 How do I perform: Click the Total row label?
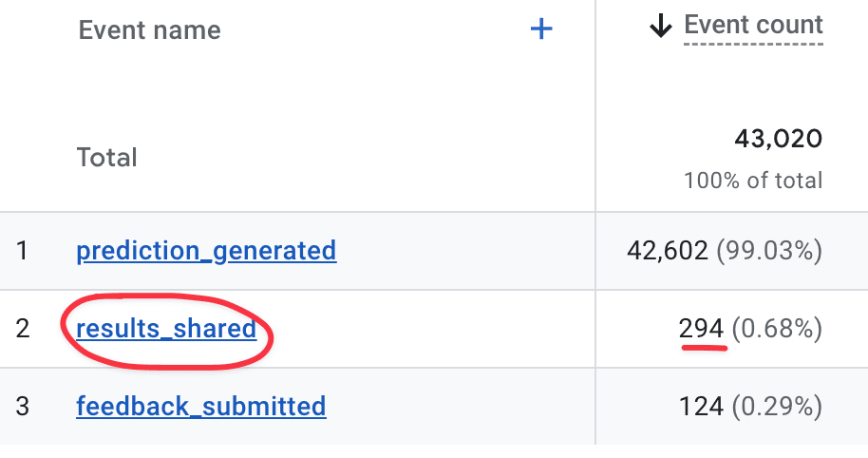point(107,157)
